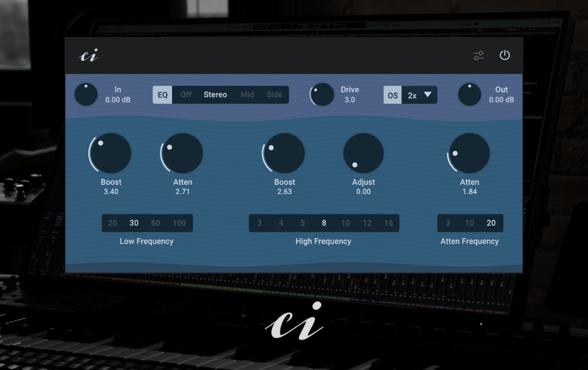
Task: Set EQ mode to Off
Action: click(x=186, y=95)
